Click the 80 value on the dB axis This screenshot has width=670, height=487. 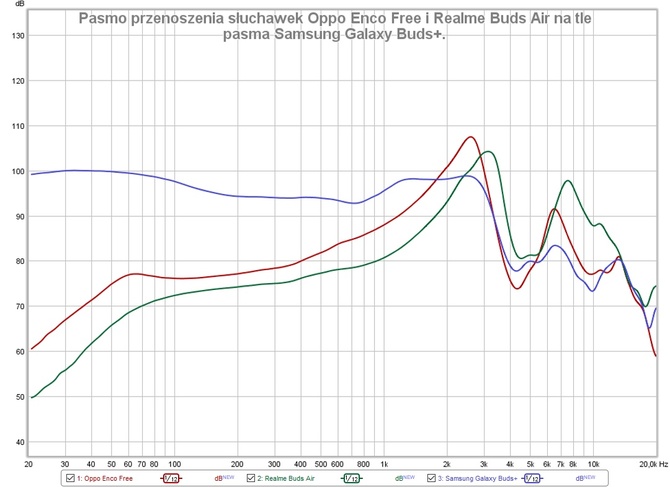tap(20, 261)
